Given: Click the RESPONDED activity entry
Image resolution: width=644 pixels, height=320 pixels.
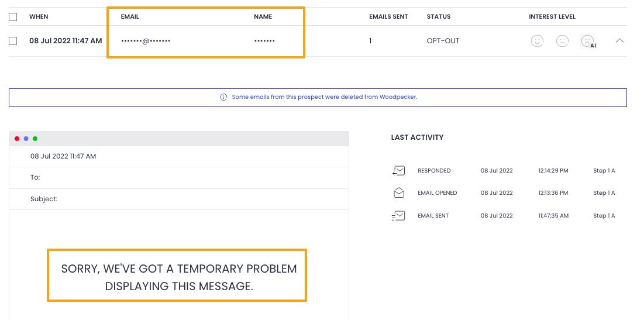Looking at the screenshot, I should [x=434, y=171].
